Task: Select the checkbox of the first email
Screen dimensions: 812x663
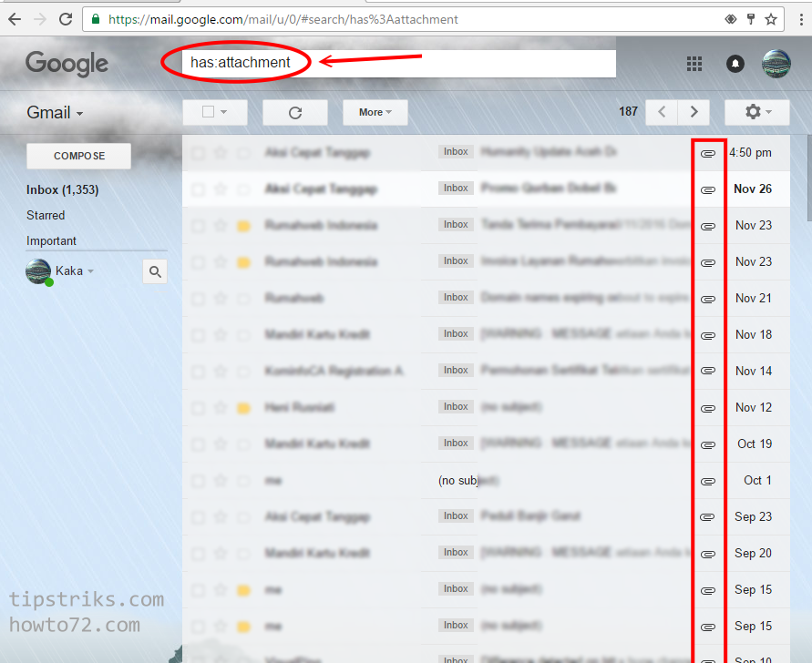Action: click(x=198, y=152)
